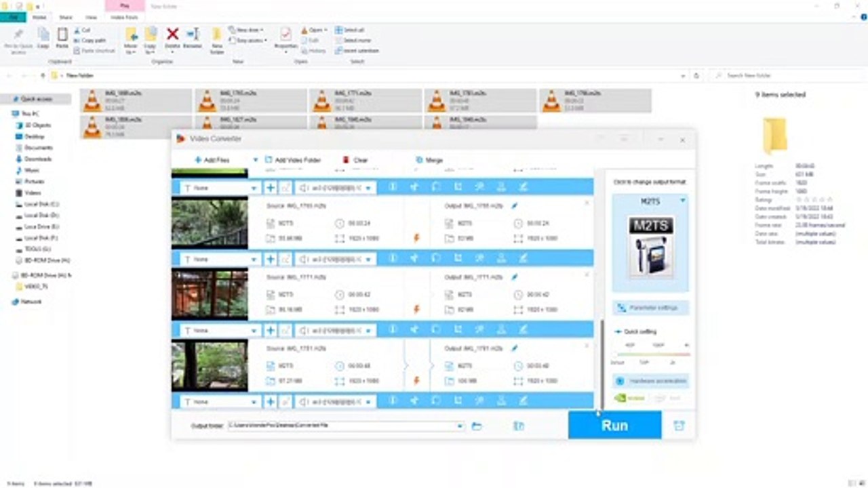The height and width of the screenshot is (488, 868).
Task: Click the Add Video Folder button
Action: [x=293, y=160]
